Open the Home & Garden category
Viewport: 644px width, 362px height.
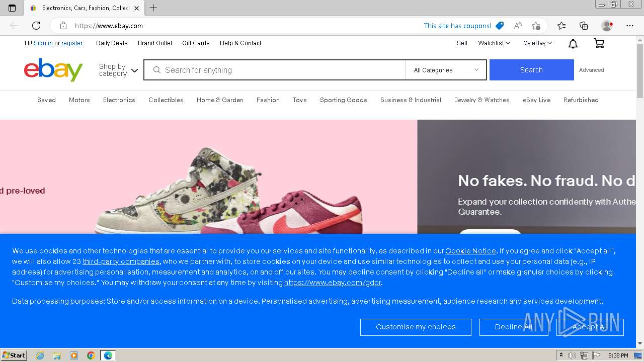pyautogui.click(x=220, y=100)
